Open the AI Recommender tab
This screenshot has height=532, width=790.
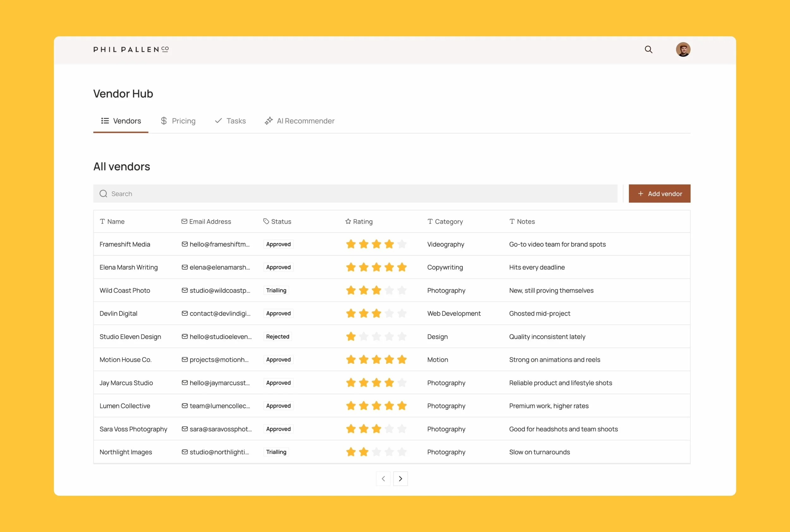(x=300, y=121)
